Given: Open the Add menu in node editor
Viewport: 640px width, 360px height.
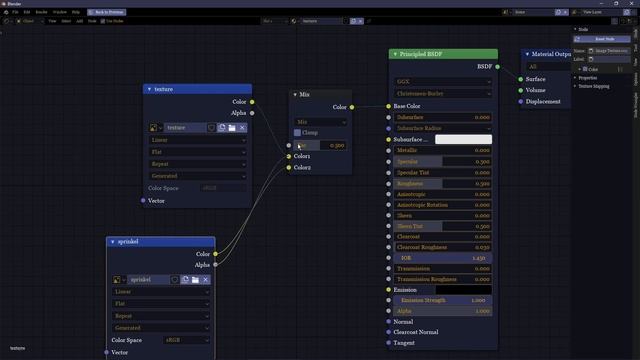Looking at the screenshot, I should pyautogui.click(x=80, y=21).
